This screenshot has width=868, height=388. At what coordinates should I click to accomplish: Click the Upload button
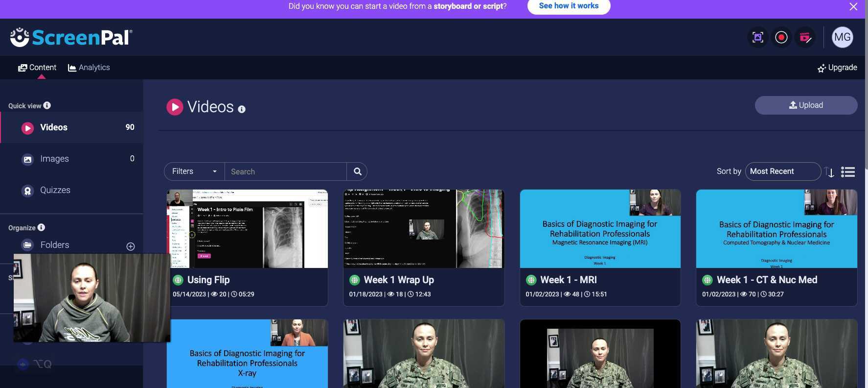click(806, 105)
